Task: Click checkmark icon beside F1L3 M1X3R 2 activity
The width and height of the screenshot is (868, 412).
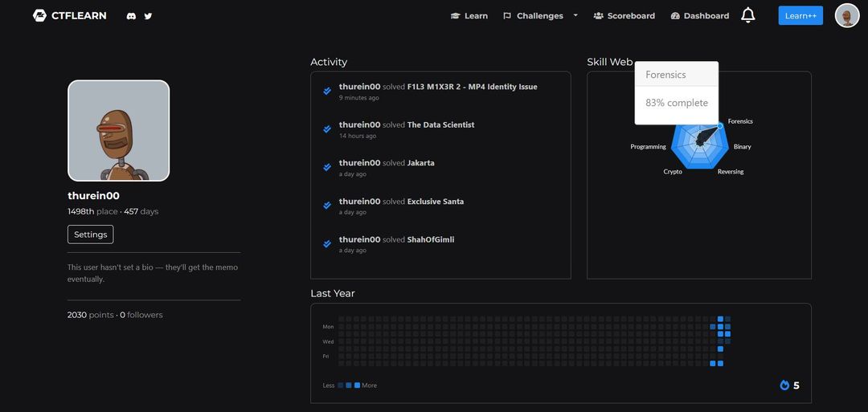Action: [327, 92]
